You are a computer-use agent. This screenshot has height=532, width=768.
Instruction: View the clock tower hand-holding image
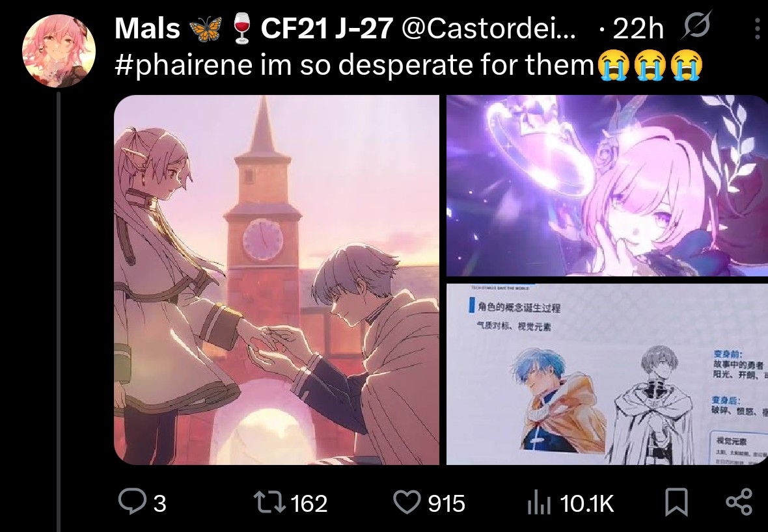click(x=276, y=280)
